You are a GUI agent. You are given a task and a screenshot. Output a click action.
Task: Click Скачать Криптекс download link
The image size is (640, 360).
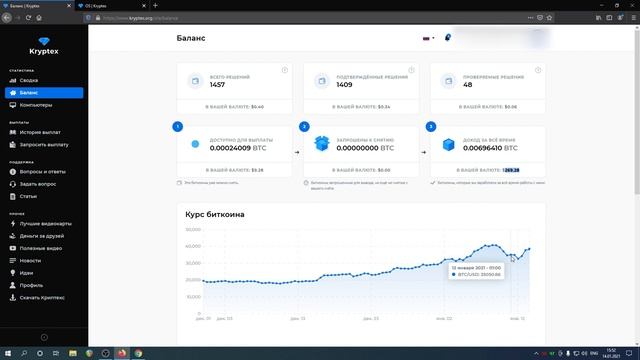click(37, 298)
